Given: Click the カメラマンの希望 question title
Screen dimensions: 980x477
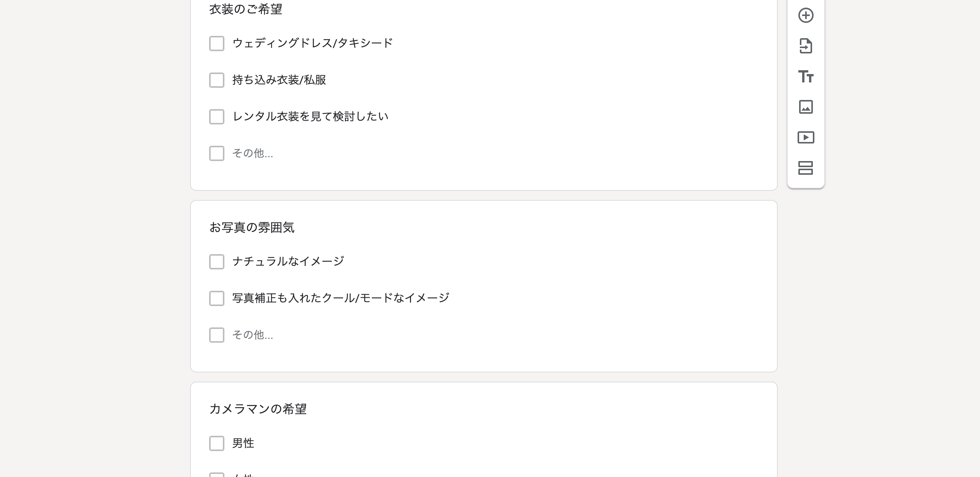Looking at the screenshot, I should tap(258, 409).
